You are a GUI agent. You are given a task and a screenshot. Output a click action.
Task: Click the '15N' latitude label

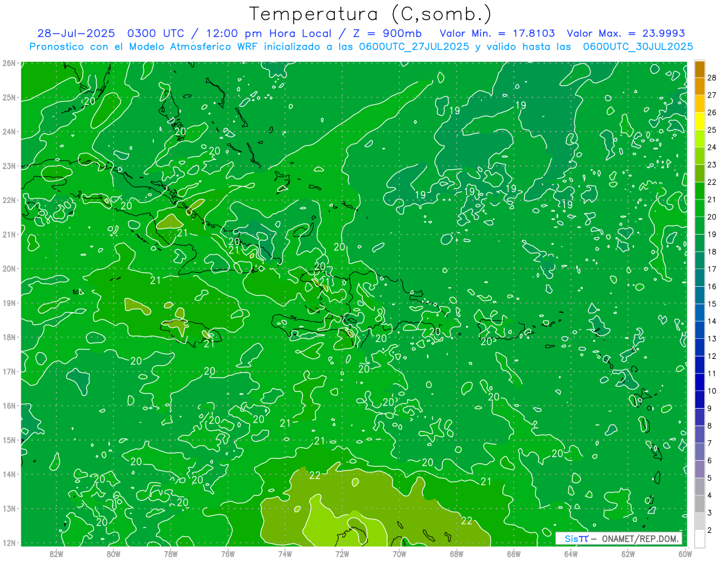click(8, 440)
